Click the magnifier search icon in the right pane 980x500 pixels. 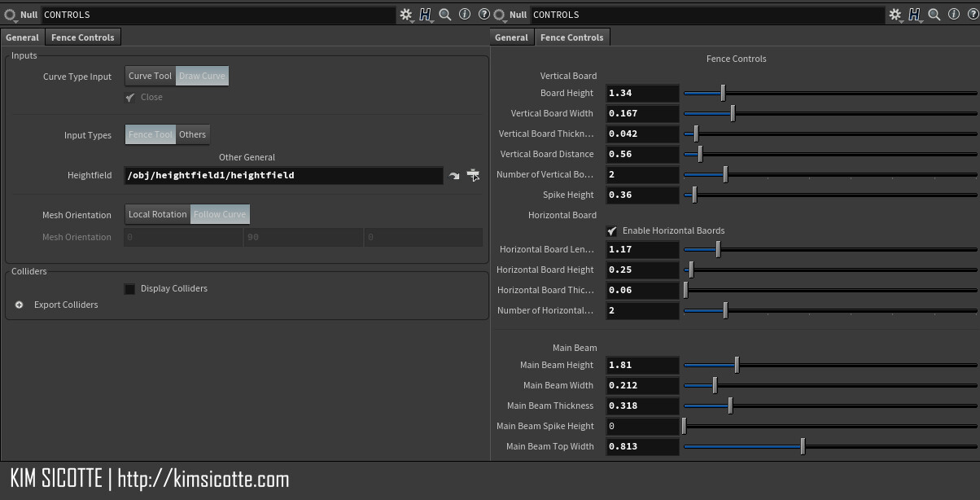pyautogui.click(x=934, y=15)
